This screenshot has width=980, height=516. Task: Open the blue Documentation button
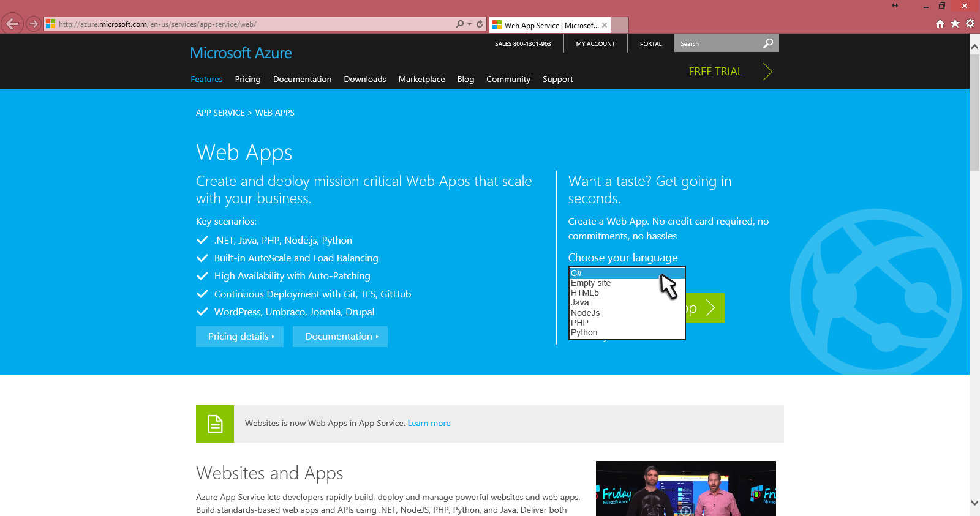340,337
